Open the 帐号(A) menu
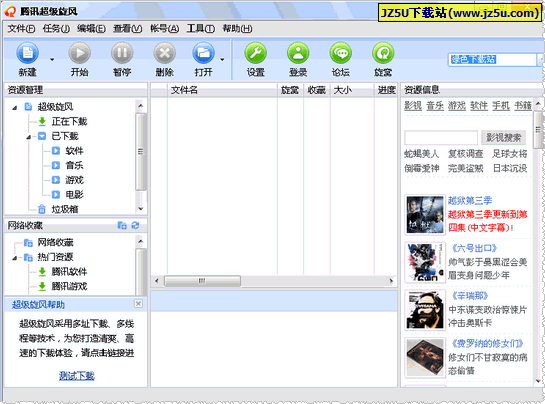Image resolution: width=545 pixels, height=404 pixels. pyautogui.click(x=164, y=29)
